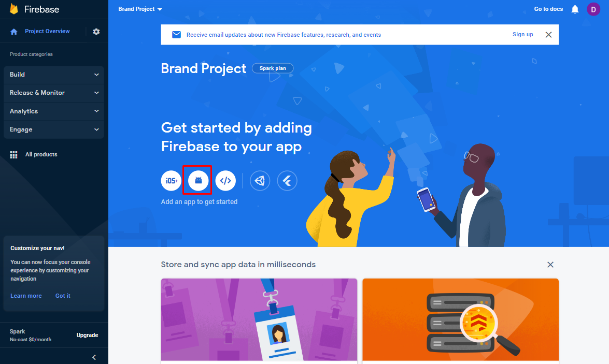The height and width of the screenshot is (364, 609).
Task: Open project settings gear icon
Action: (96, 32)
